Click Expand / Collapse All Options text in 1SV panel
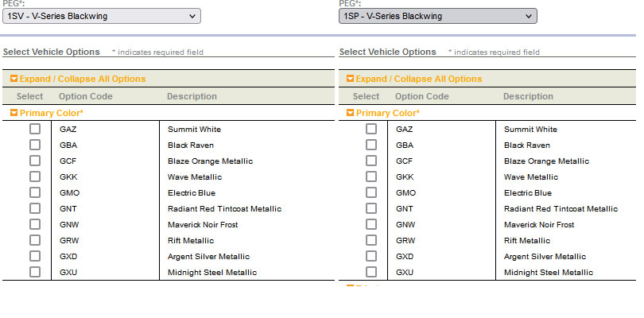 (x=83, y=79)
